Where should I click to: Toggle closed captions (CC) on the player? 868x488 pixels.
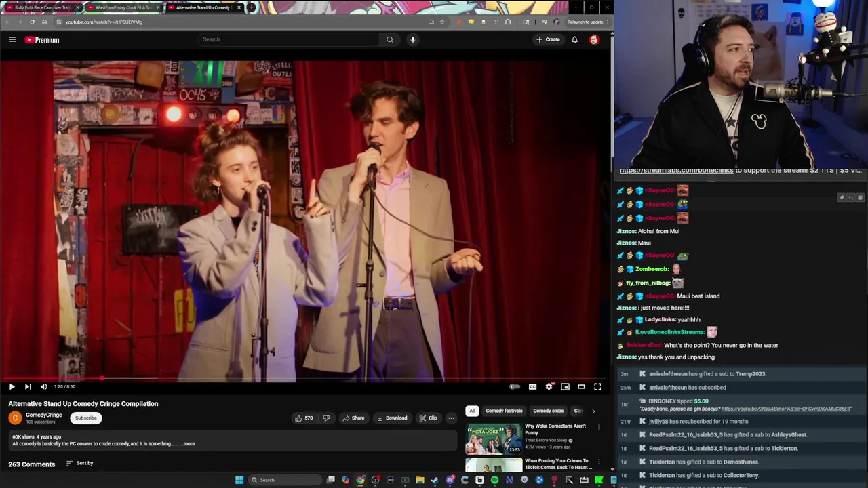(532, 386)
